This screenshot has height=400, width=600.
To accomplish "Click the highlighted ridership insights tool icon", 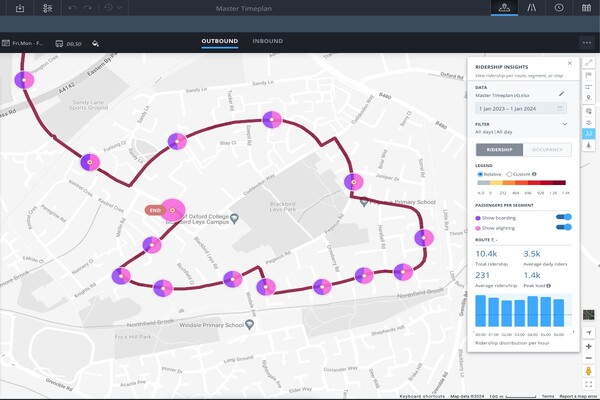I will coord(589,134).
